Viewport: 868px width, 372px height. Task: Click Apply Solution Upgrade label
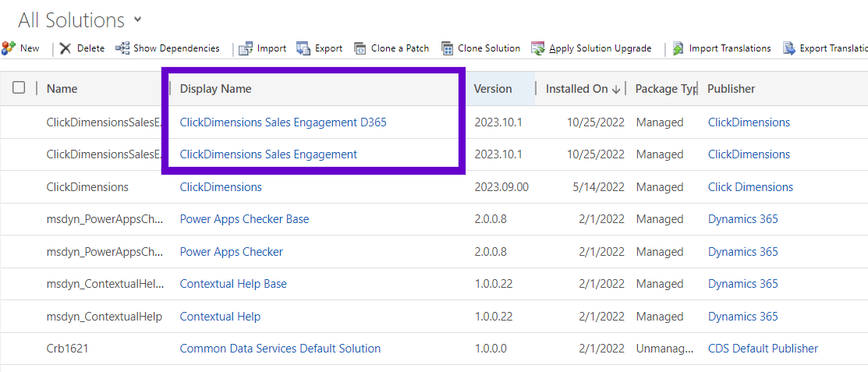[601, 48]
